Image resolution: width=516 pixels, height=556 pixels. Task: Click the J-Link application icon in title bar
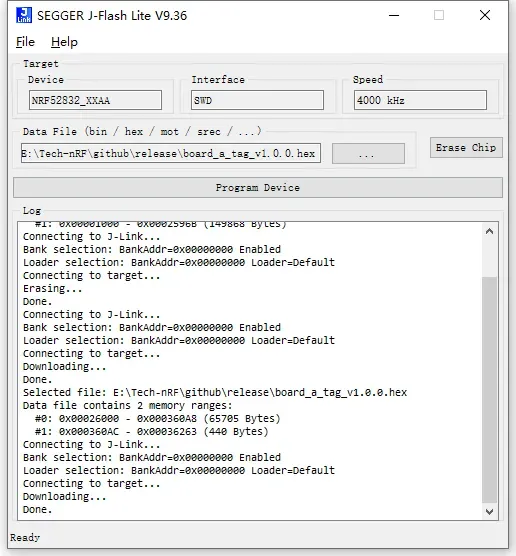pyautogui.click(x=24, y=15)
